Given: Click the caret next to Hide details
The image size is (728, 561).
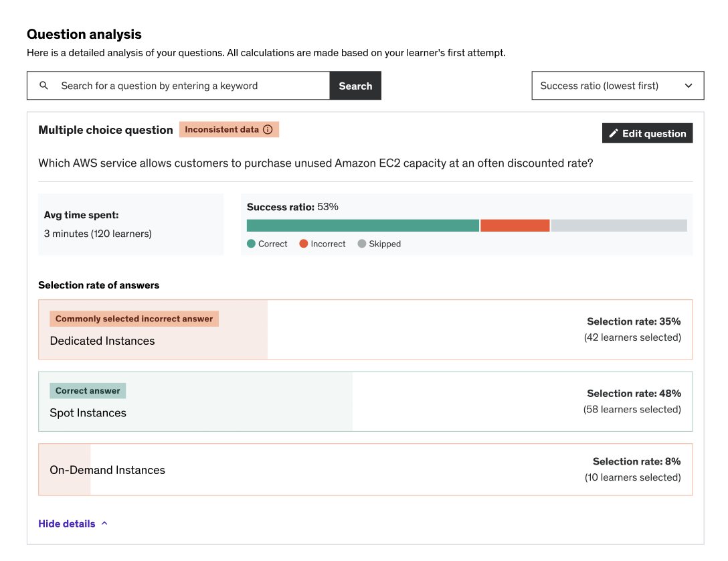Looking at the screenshot, I should point(104,524).
